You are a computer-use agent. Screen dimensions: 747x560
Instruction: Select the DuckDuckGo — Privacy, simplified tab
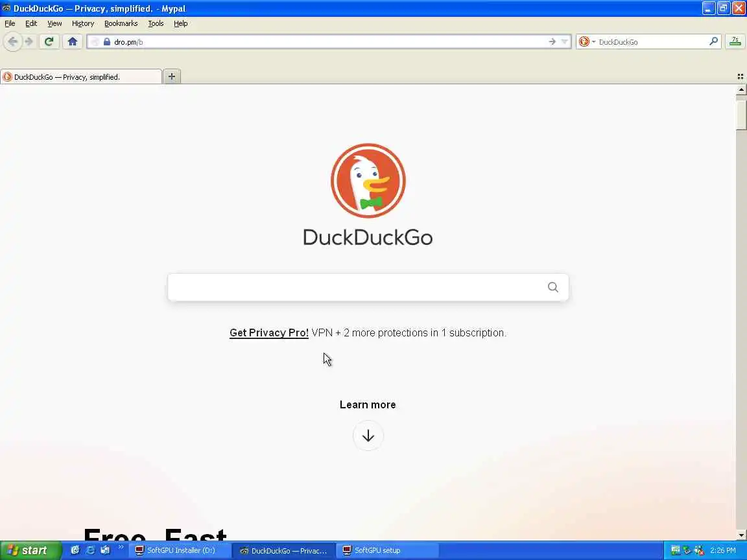click(x=81, y=76)
